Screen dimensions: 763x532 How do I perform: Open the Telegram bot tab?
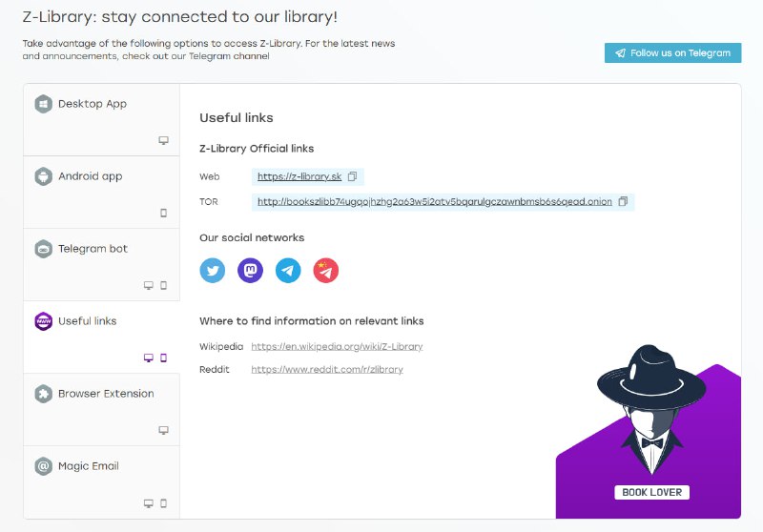(93, 249)
